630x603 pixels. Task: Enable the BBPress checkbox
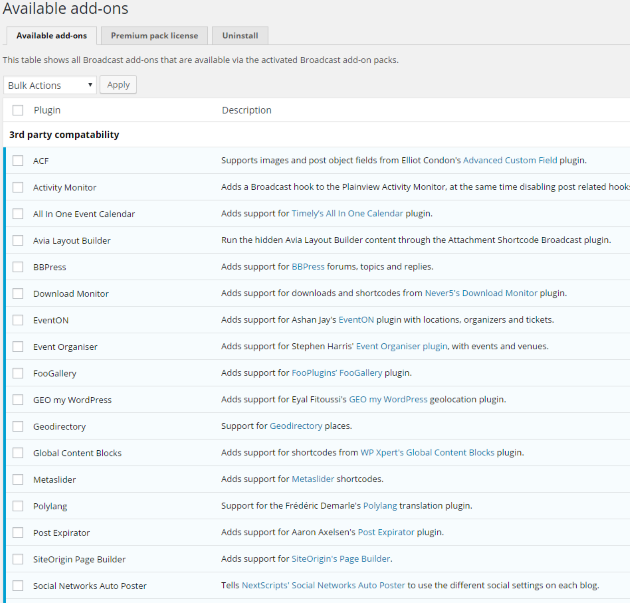(x=18, y=267)
